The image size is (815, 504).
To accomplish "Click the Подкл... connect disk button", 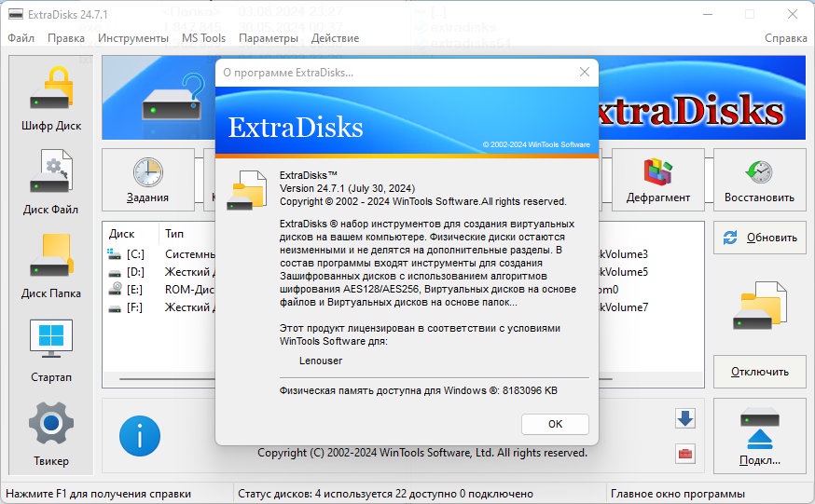I will 759,436.
